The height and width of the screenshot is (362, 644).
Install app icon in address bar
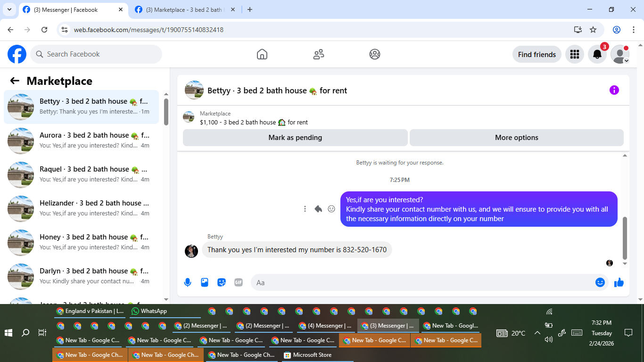pos(578,30)
